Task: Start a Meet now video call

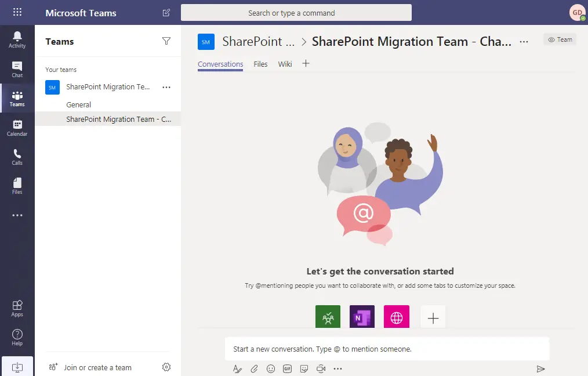Action: (x=321, y=369)
